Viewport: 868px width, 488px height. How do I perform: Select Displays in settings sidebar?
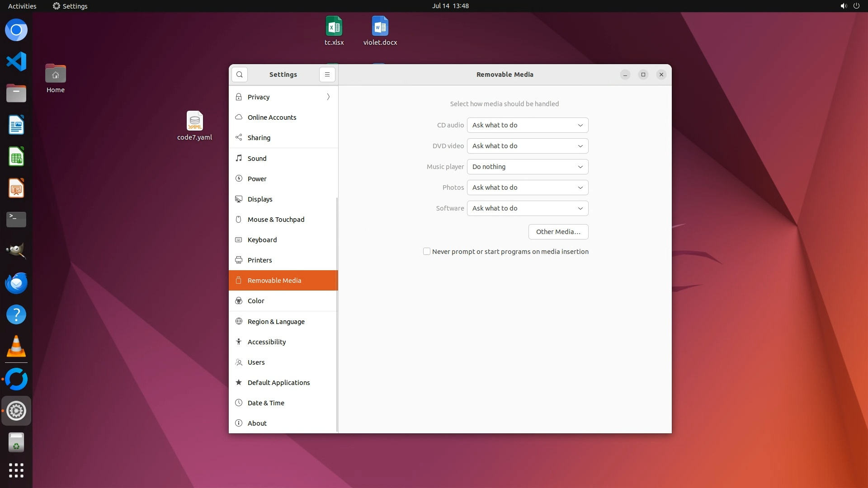[x=260, y=199]
